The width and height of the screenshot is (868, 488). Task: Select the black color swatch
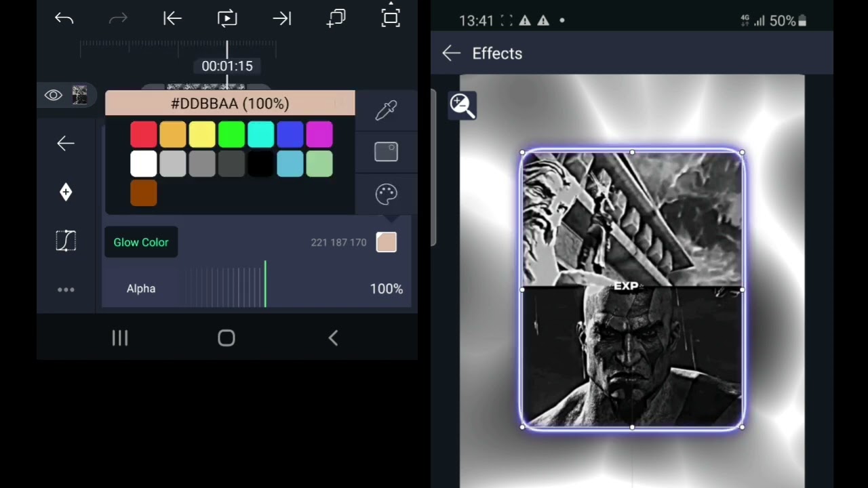tap(261, 164)
